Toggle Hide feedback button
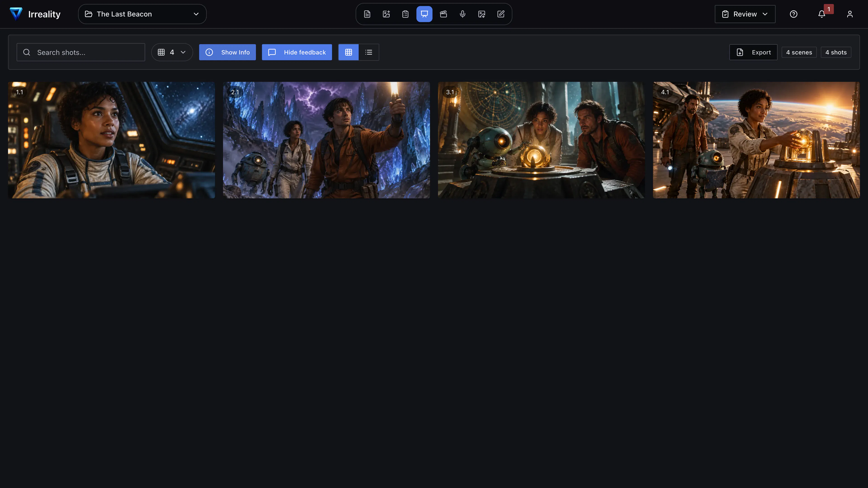 click(297, 52)
